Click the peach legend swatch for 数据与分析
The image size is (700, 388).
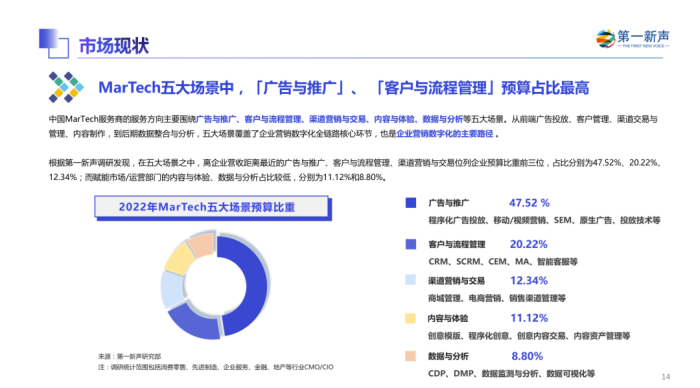tap(411, 356)
